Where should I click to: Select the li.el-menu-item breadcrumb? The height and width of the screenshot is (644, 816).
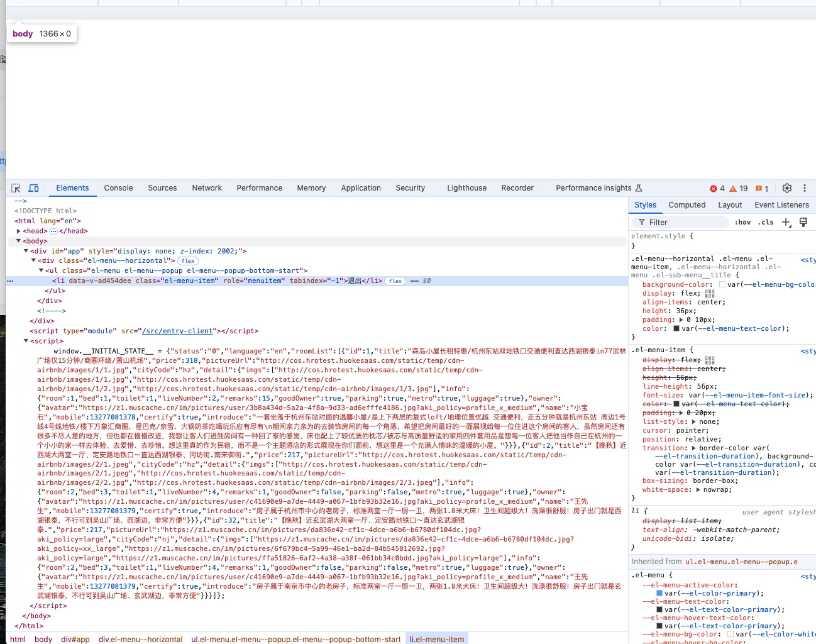tap(437, 639)
